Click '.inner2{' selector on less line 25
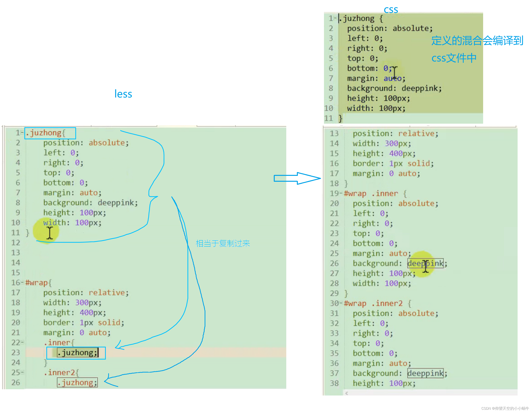 tap(61, 373)
